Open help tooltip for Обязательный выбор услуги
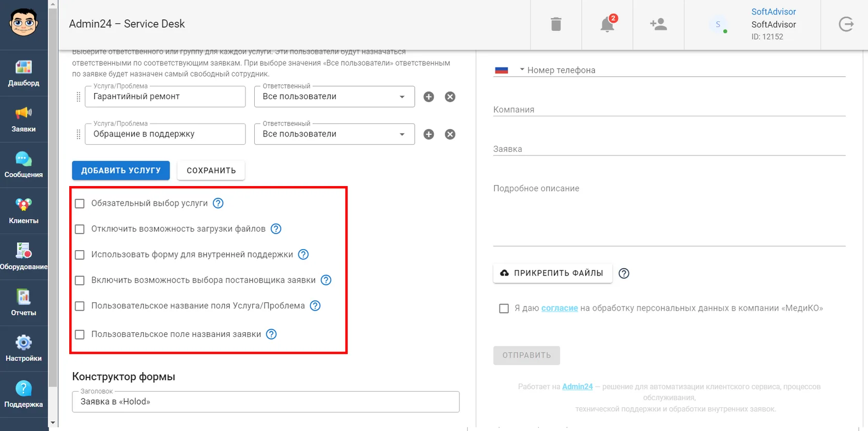The image size is (868, 431). (219, 203)
